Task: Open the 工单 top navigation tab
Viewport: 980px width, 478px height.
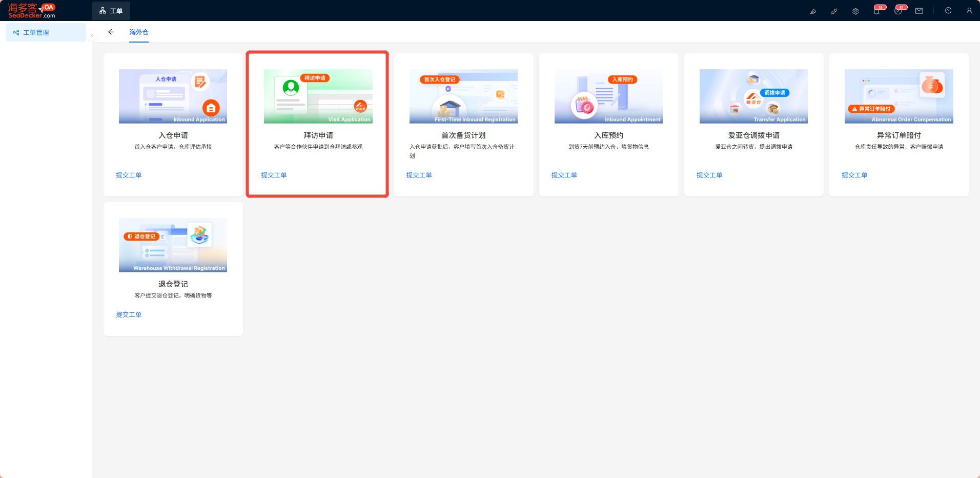Action: pyautogui.click(x=111, y=11)
